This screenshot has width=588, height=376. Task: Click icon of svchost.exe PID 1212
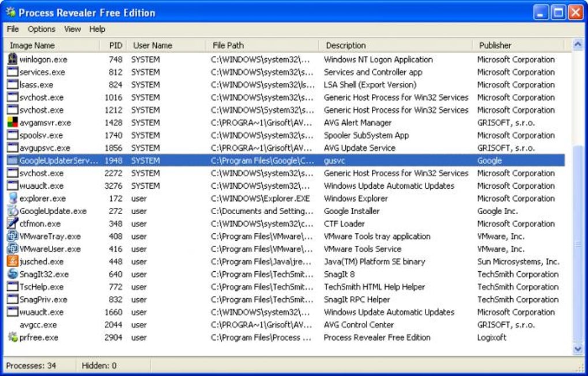tap(12, 110)
